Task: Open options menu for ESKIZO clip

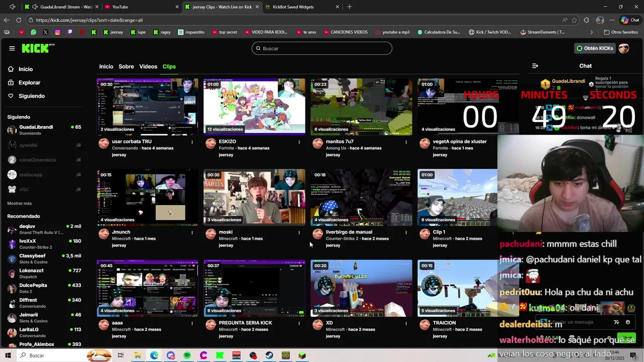Action: pyautogui.click(x=299, y=142)
